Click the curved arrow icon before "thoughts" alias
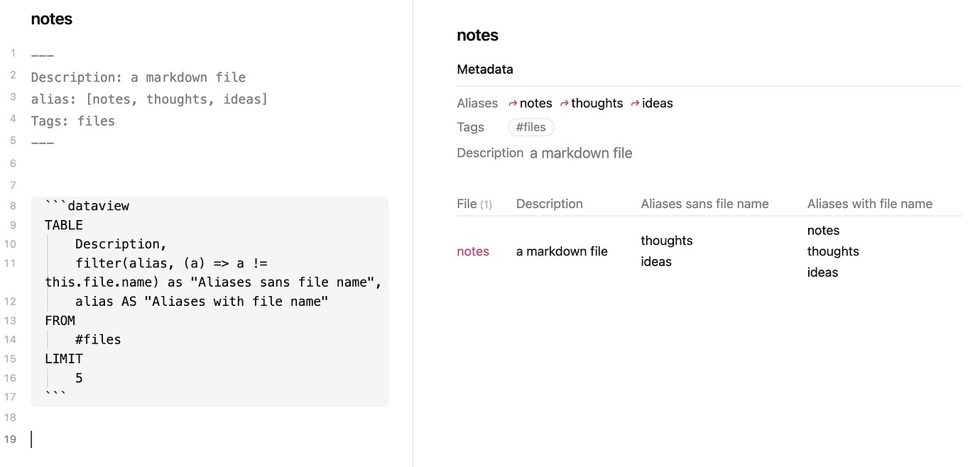The image size is (980, 467). tap(564, 103)
